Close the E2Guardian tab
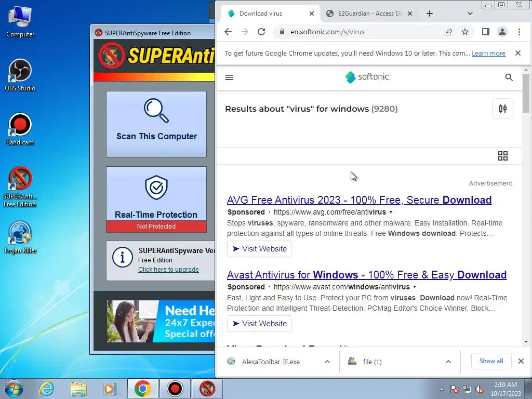Viewport: 532px width, 399px height. tap(410, 14)
